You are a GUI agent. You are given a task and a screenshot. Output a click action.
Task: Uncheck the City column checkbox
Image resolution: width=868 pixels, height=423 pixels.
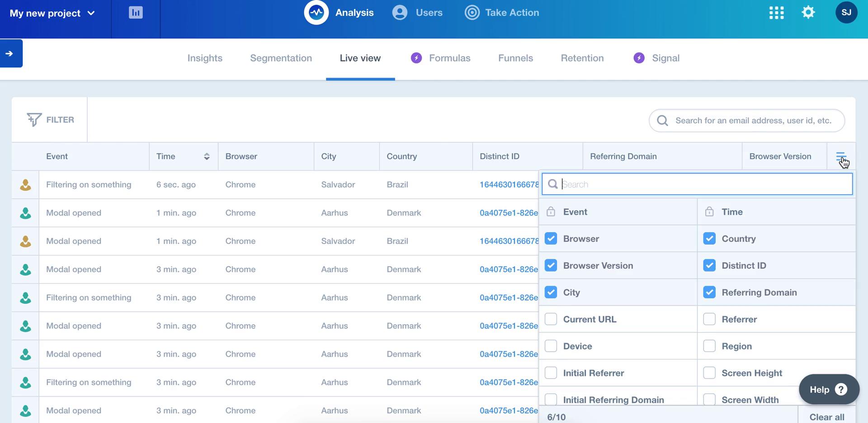click(551, 292)
